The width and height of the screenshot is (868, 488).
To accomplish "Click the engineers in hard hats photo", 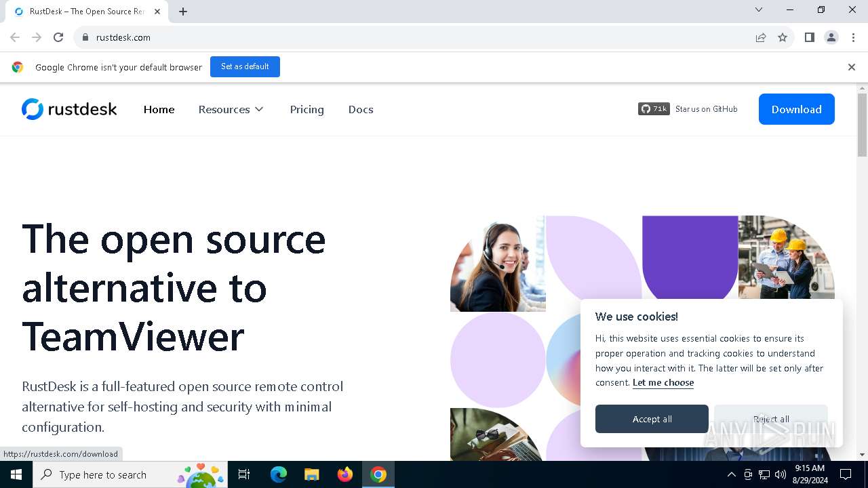I will pos(787,258).
